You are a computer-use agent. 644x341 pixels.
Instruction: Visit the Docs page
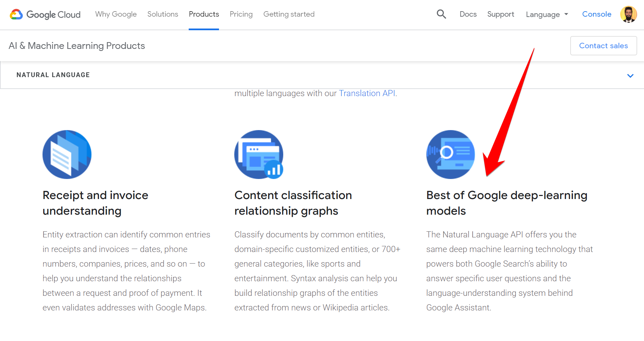point(468,14)
